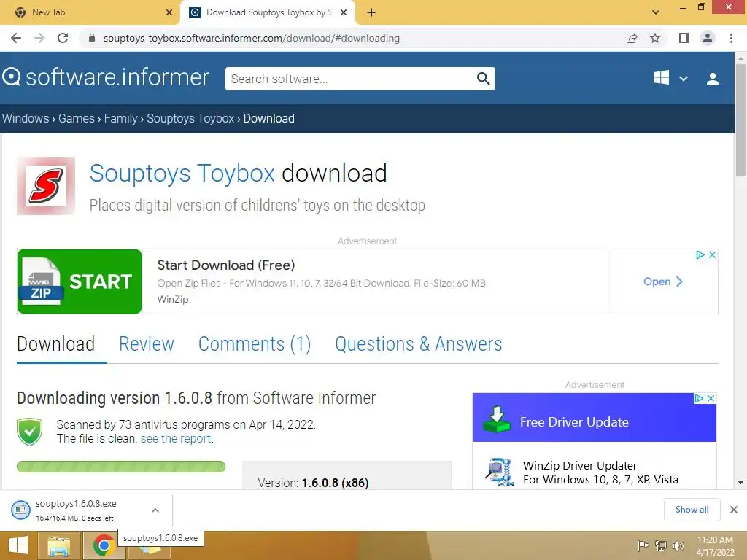747x560 pixels.
Task: Click the search magnifier icon
Action: tap(483, 79)
